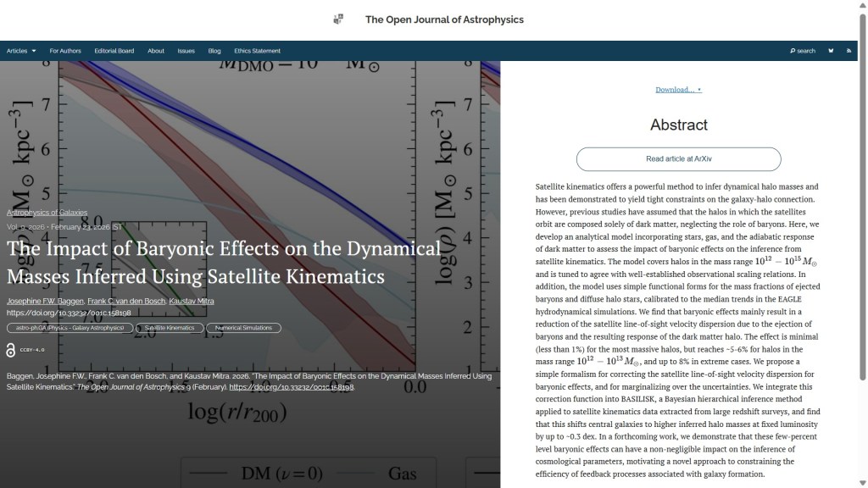This screenshot has height=488, width=868.
Task: Go to the Editorial Board page
Action: (114, 51)
